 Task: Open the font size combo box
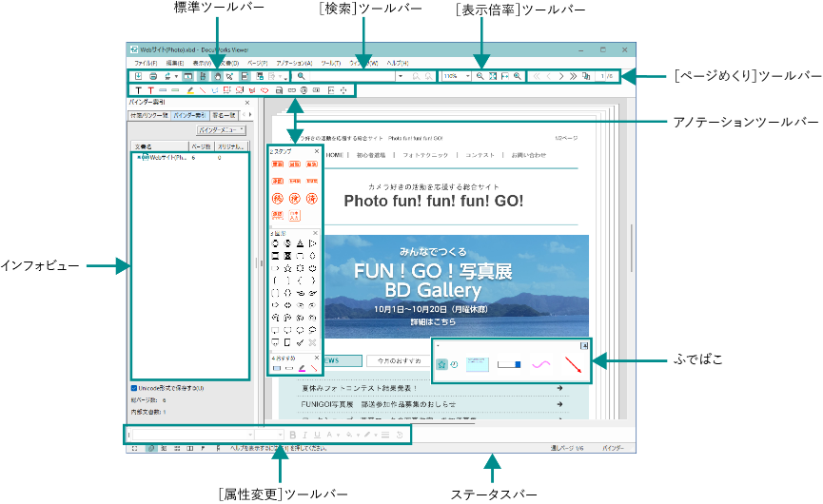click(269, 435)
